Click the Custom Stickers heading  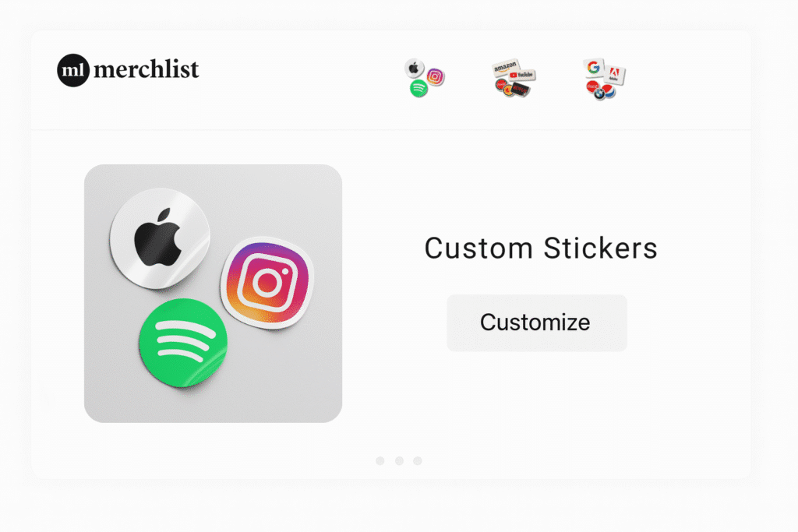pyautogui.click(x=541, y=248)
